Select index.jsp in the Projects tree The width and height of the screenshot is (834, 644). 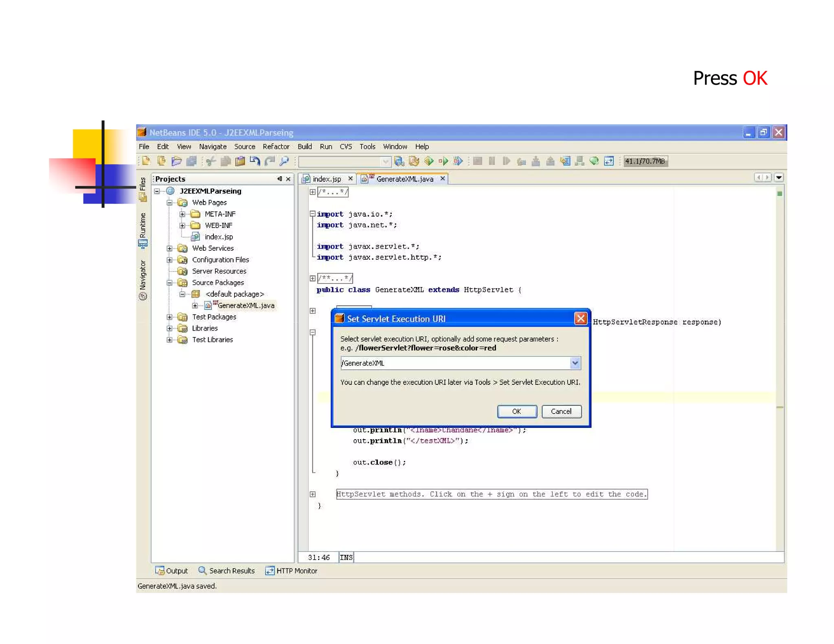219,237
